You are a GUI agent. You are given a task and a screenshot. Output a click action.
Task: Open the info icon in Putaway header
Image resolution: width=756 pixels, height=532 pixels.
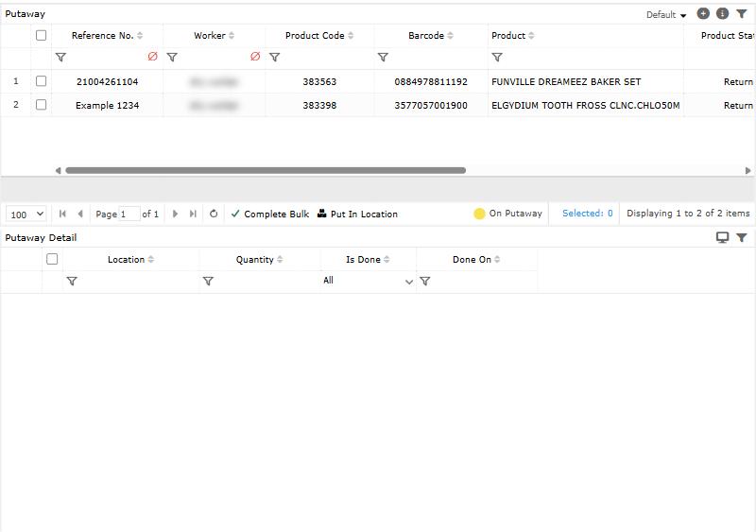coord(722,13)
